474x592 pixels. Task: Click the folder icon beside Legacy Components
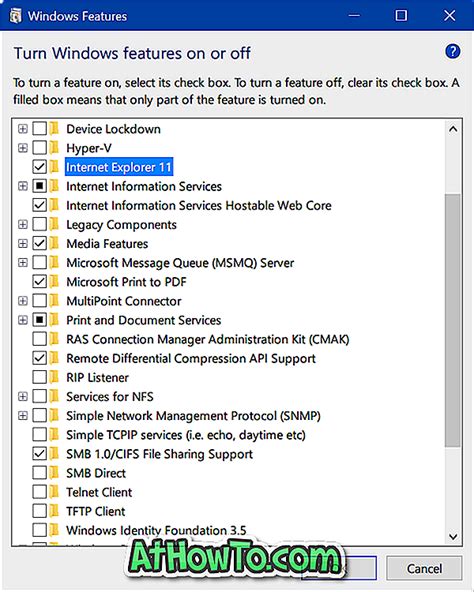point(55,224)
